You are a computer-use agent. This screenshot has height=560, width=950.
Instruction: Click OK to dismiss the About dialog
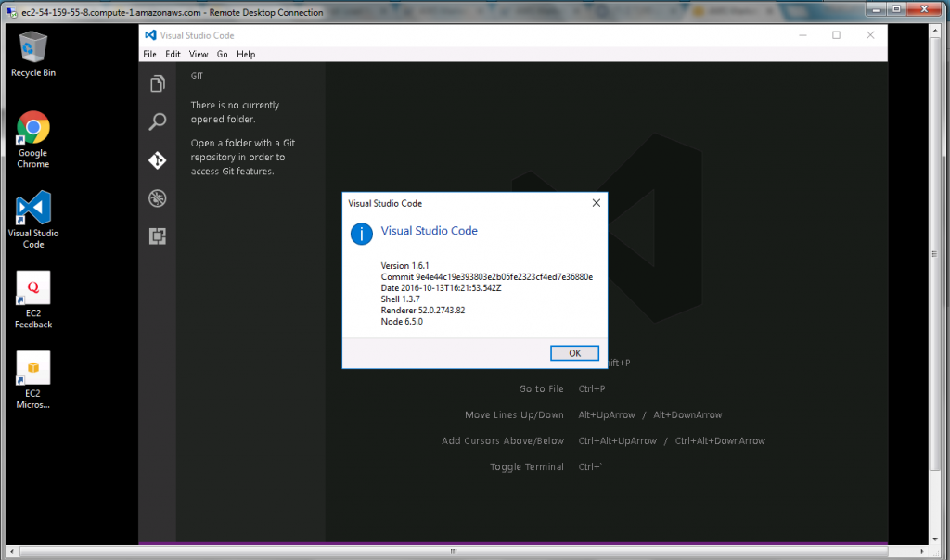(x=574, y=352)
